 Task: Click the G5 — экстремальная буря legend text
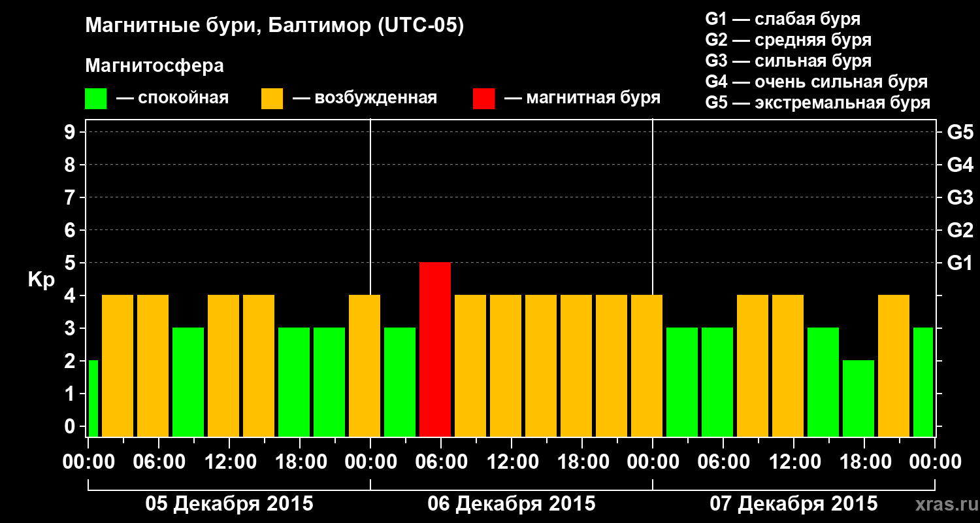point(818,103)
